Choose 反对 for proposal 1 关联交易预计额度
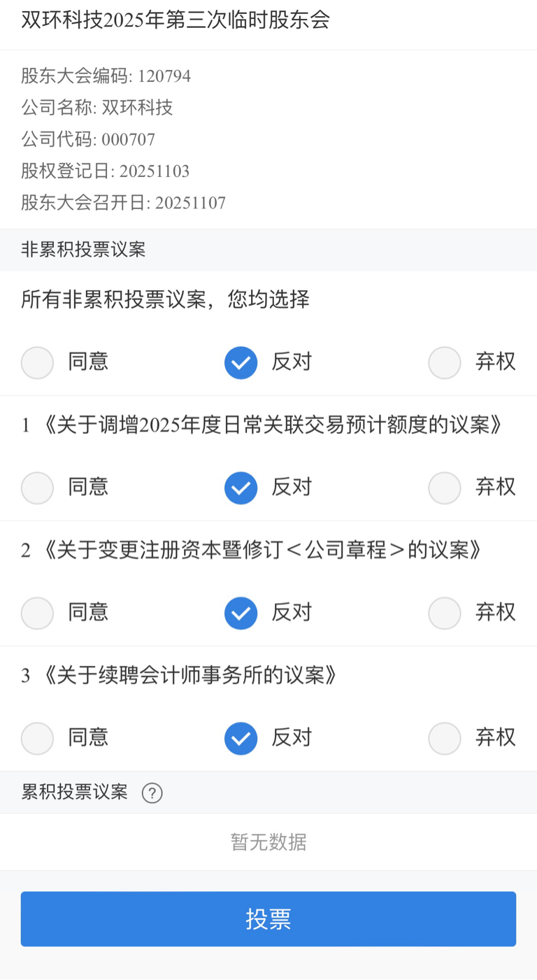 pos(241,488)
